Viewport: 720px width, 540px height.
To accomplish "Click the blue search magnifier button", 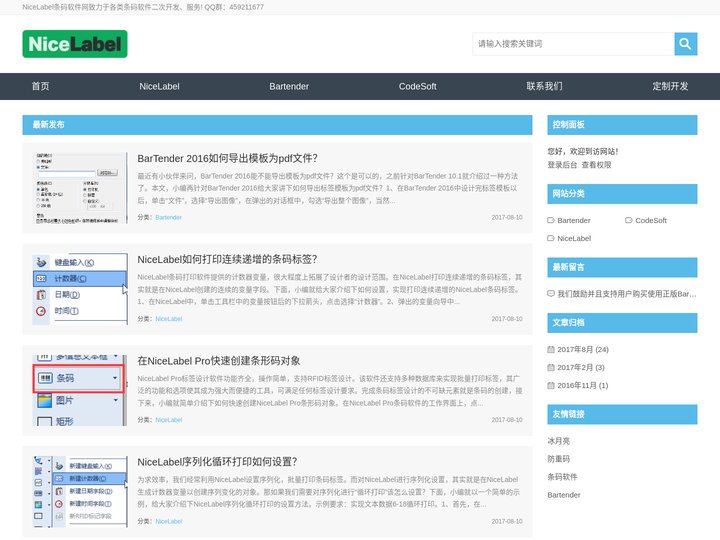I will pyautogui.click(x=686, y=44).
